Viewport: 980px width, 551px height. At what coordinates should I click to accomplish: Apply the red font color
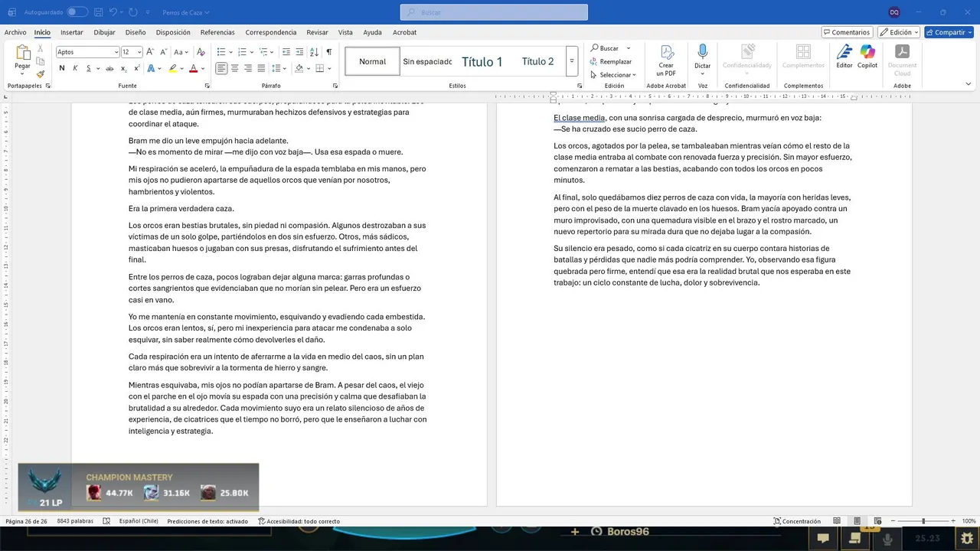(193, 68)
